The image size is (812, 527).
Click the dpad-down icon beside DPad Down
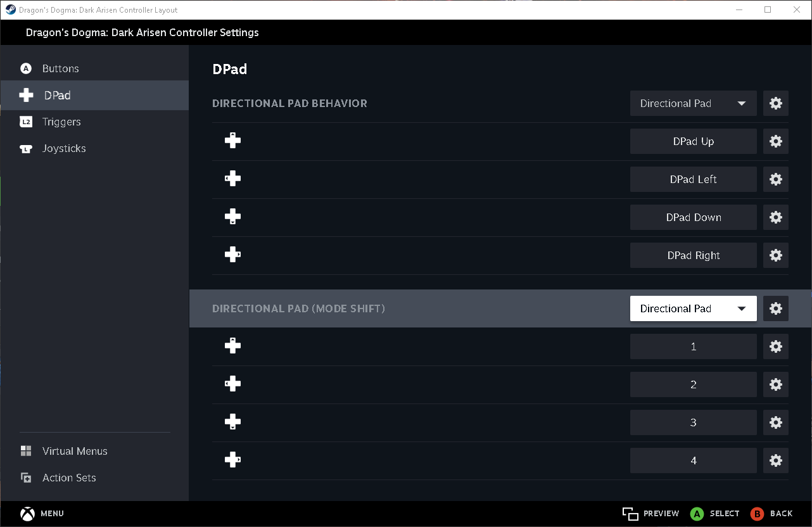click(232, 217)
